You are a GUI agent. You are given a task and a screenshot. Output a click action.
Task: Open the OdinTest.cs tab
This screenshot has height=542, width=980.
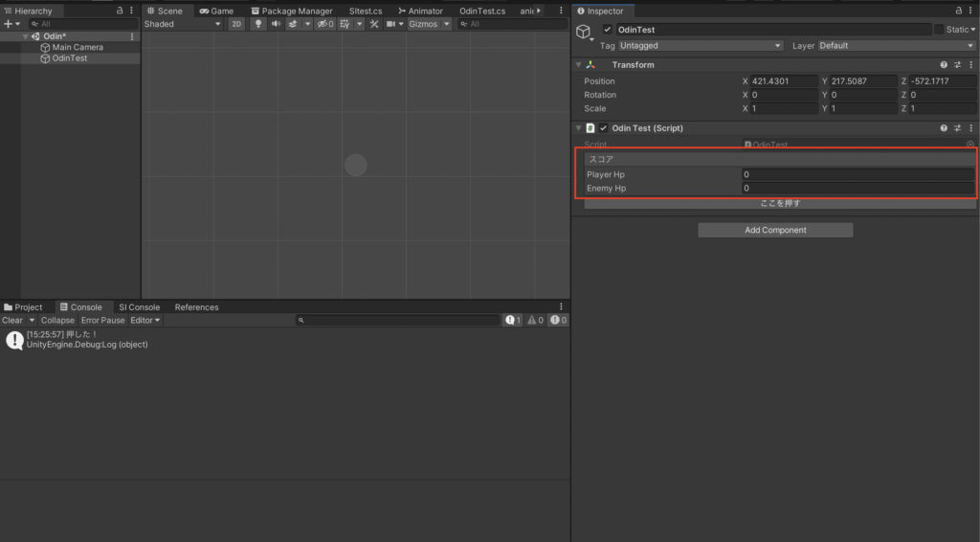click(x=482, y=11)
